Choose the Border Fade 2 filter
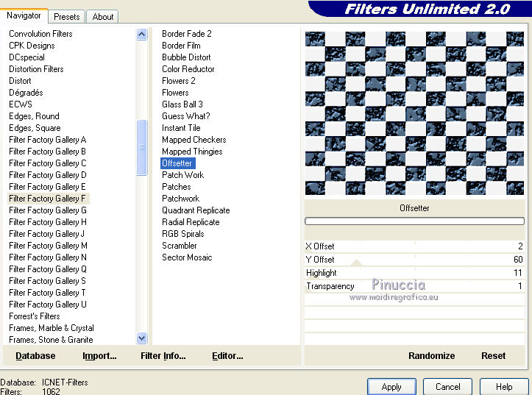 [x=187, y=34]
